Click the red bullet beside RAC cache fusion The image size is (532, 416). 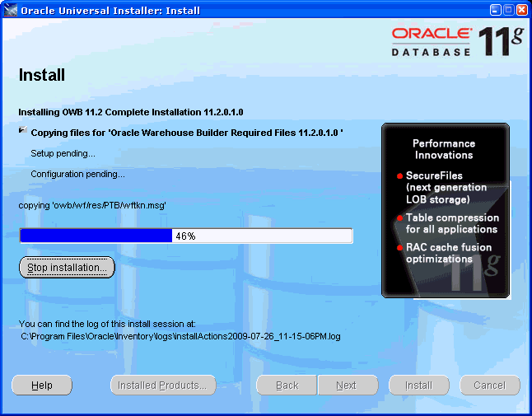pos(400,248)
